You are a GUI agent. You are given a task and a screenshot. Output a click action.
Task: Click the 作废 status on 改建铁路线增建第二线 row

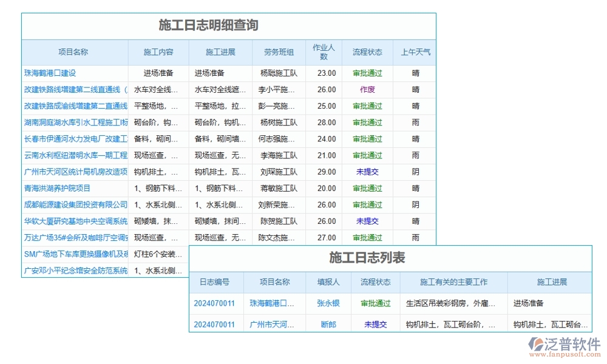(x=367, y=89)
